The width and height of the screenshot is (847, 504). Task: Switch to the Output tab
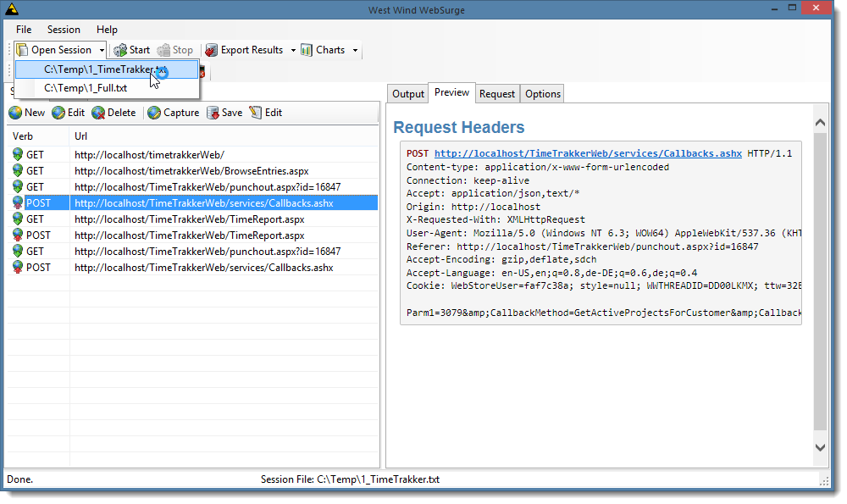(x=408, y=94)
